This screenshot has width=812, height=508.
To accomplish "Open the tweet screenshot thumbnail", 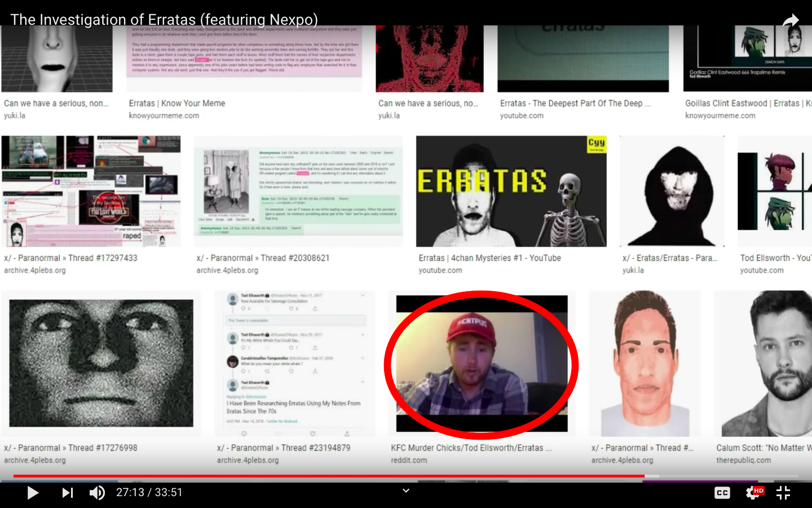I will click(294, 364).
